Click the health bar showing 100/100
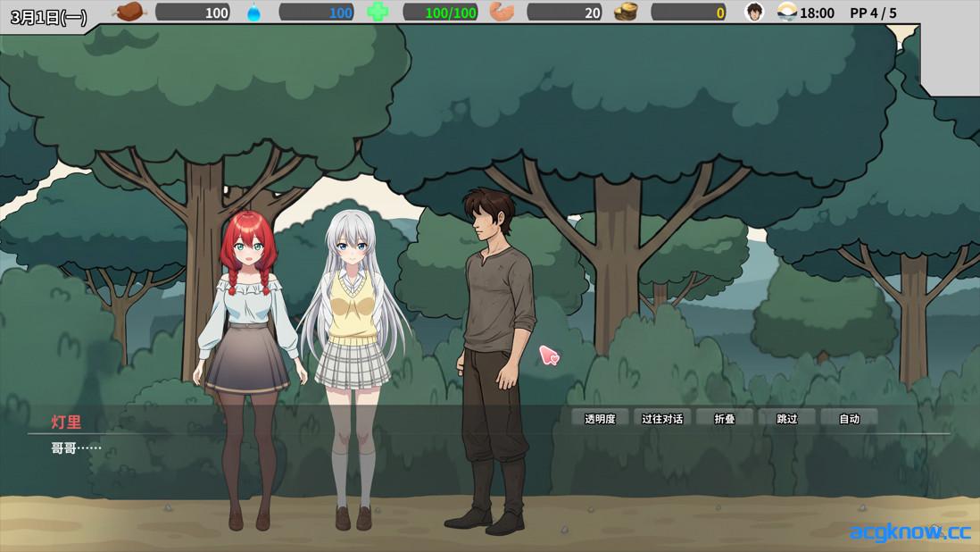The height and width of the screenshot is (552, 980). [440, 12]
